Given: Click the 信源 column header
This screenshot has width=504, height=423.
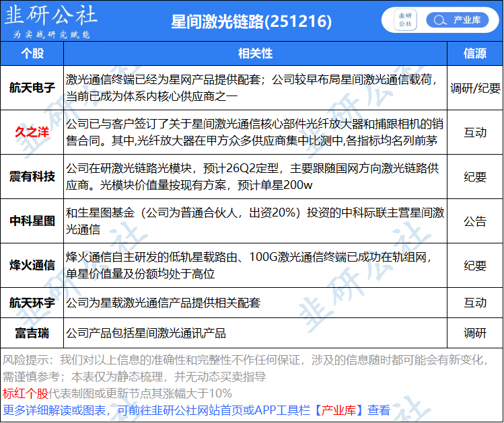Looking at the screenshot, I should tap(475, 53).
